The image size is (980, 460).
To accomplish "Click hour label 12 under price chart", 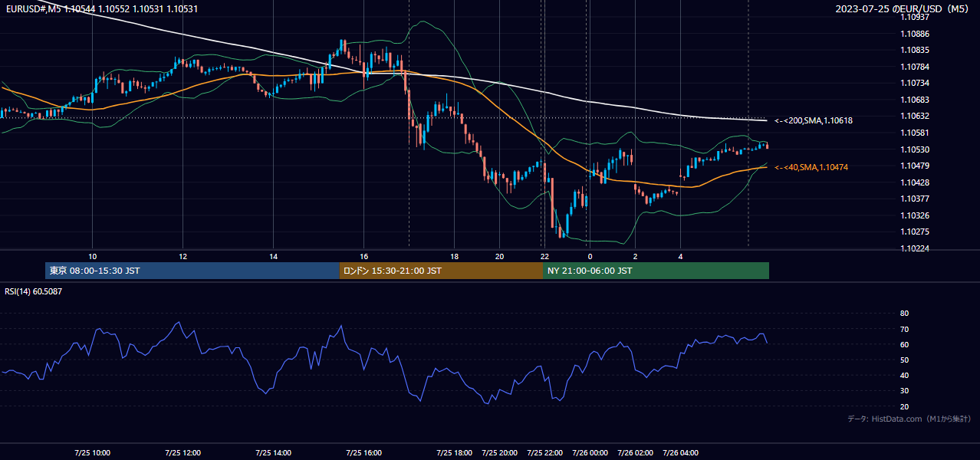I will pos(183,256).
